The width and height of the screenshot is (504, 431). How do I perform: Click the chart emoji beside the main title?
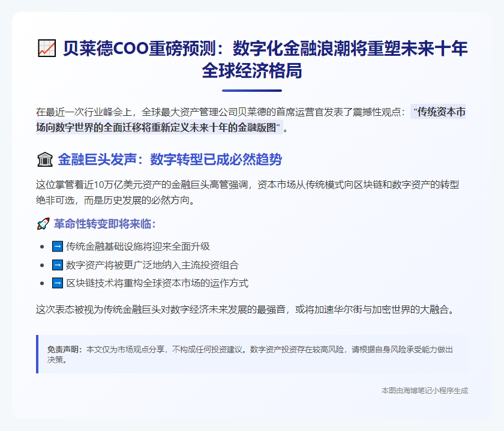(x=47, y=48)
